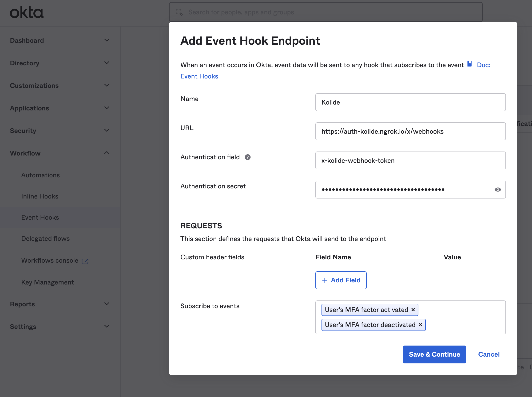Click the Authentication field input box

pos(410,160)
